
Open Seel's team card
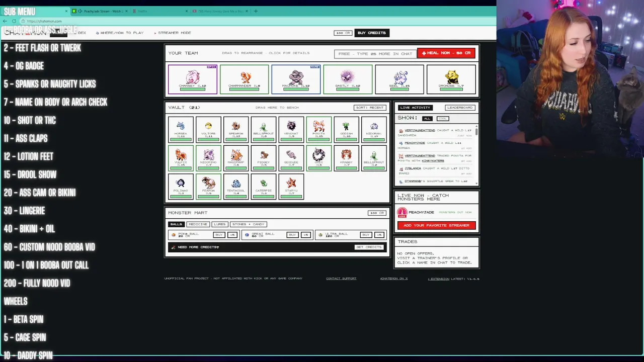pos(399,79)
